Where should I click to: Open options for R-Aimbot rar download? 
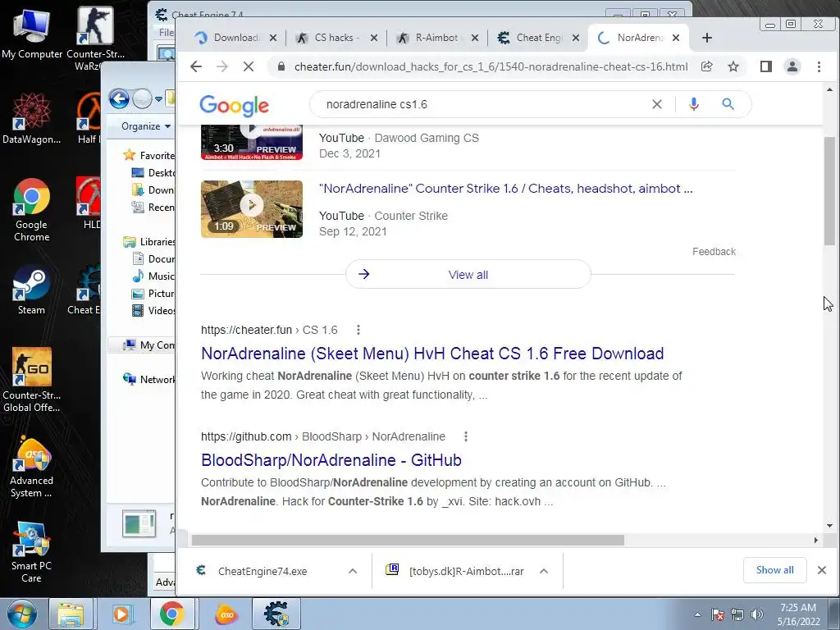544,571
